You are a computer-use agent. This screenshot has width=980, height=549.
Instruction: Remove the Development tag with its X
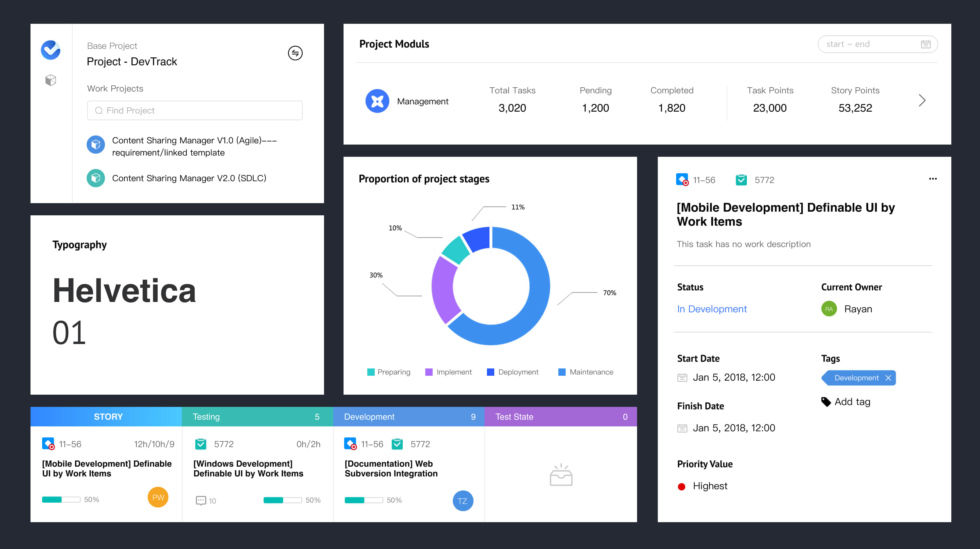(x=888, y=378)
